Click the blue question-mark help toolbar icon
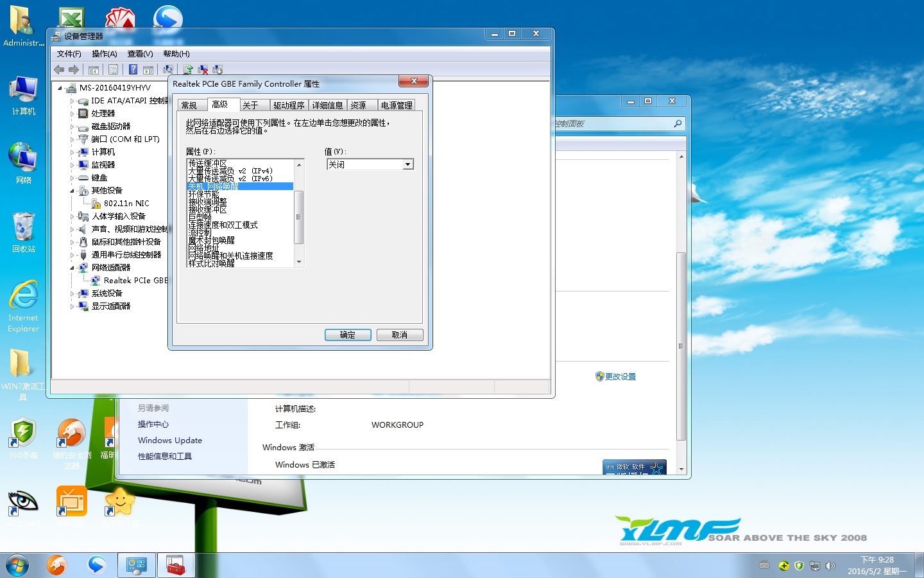Image resolution: width=924 pixels, height=578 pixels. 133,69
